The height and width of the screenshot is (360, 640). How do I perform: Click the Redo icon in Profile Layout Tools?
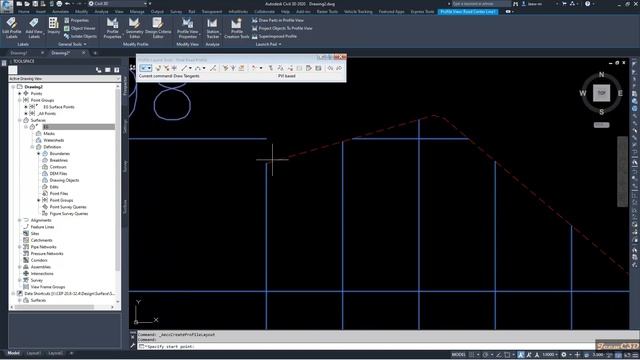click(339, 68)
